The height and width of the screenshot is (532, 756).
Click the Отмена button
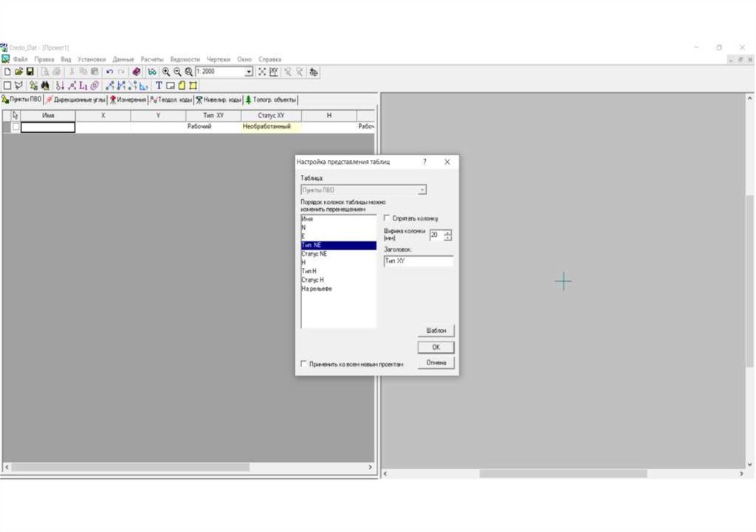coord(436,362)
